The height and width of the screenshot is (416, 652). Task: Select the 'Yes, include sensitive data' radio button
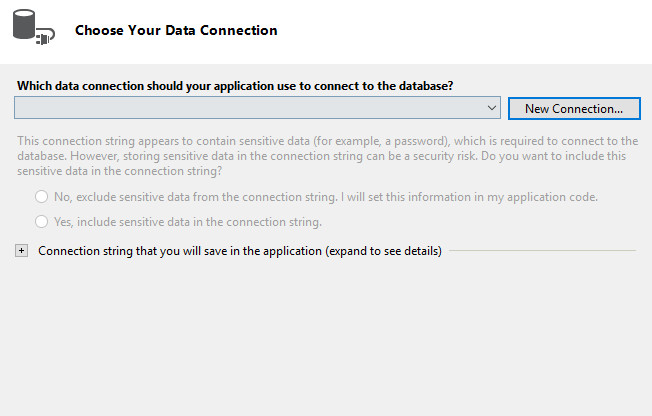pos(42,221)
